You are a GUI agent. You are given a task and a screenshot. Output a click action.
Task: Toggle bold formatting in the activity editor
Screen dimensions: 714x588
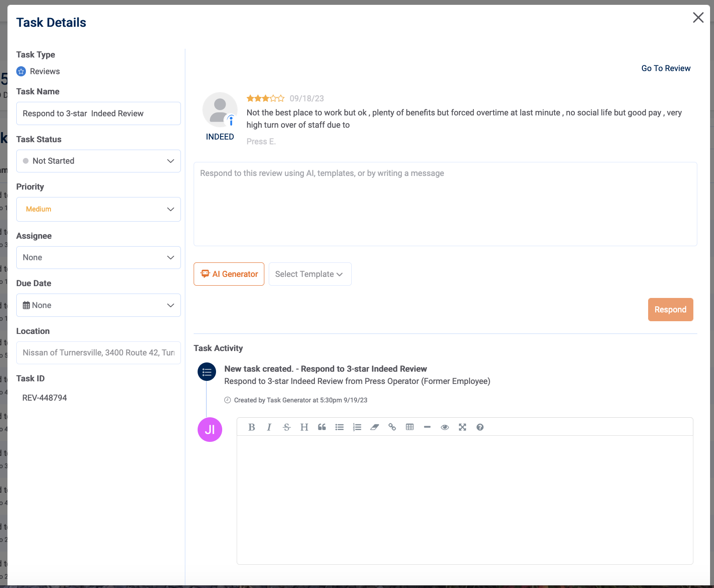[252, 427]
